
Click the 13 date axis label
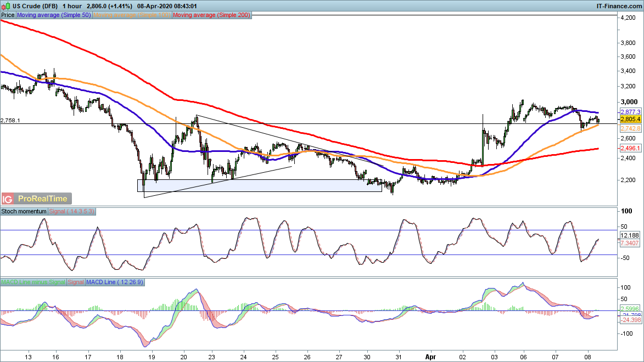click(28, 357)
